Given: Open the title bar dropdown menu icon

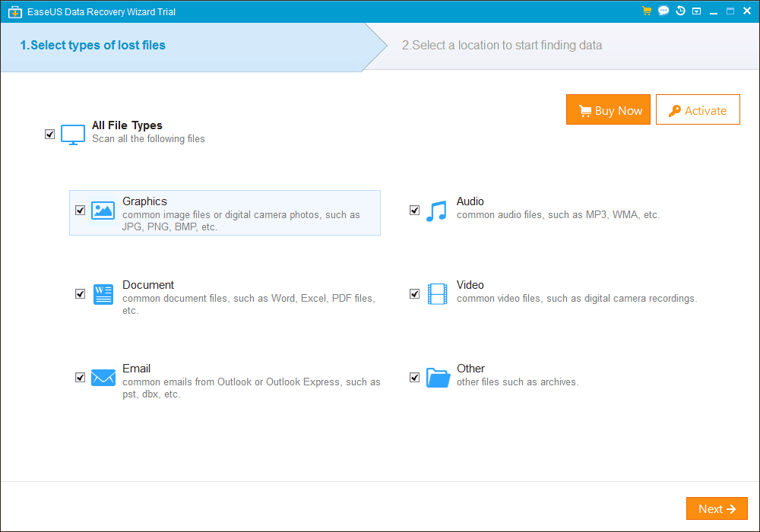Looking at the screenshot, I should coord(696,11).
